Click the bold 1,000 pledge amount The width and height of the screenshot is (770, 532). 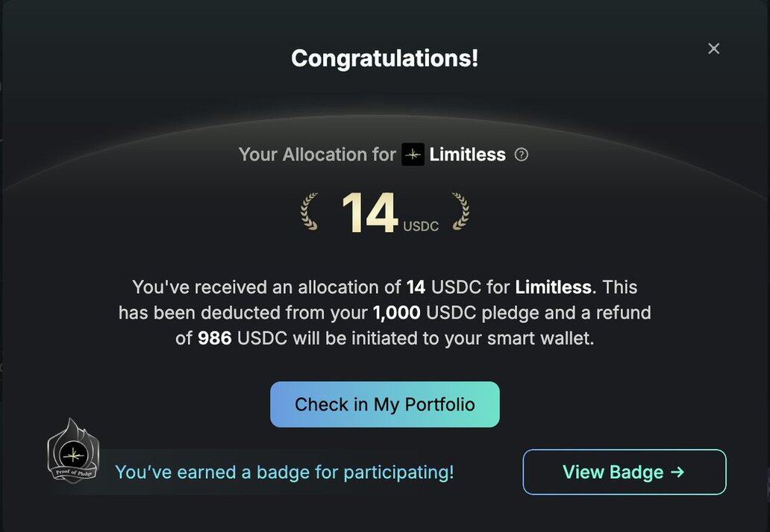tap(398, 313)
